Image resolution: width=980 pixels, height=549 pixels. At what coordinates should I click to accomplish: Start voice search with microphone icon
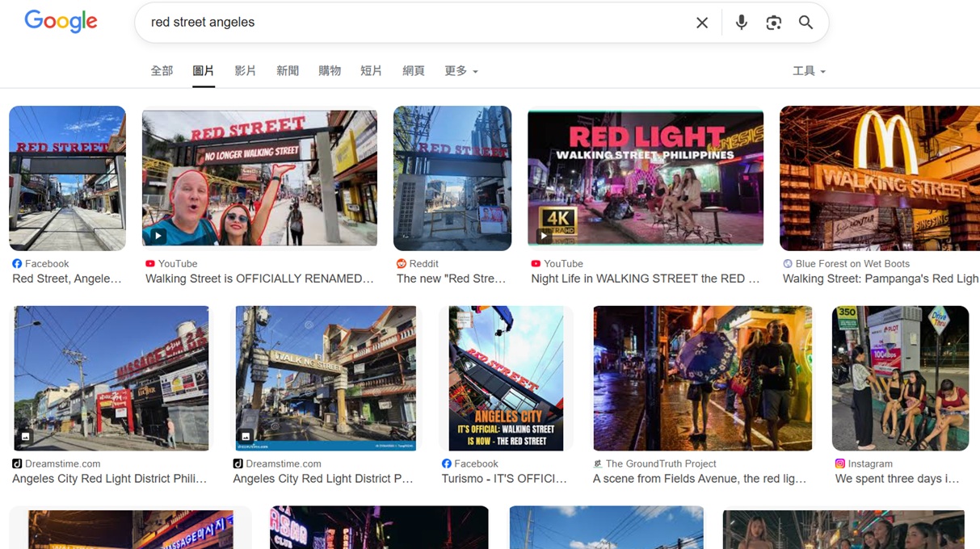(741, 23)
